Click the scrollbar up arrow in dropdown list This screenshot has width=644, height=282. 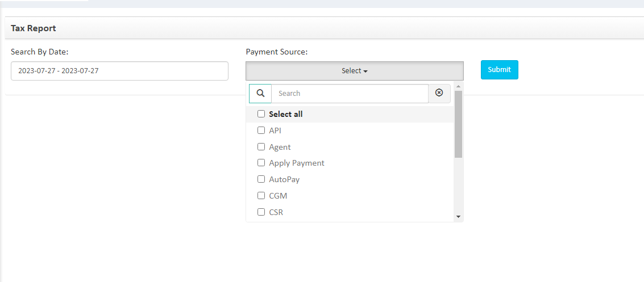pyautogui.click(x=458, y=86)
